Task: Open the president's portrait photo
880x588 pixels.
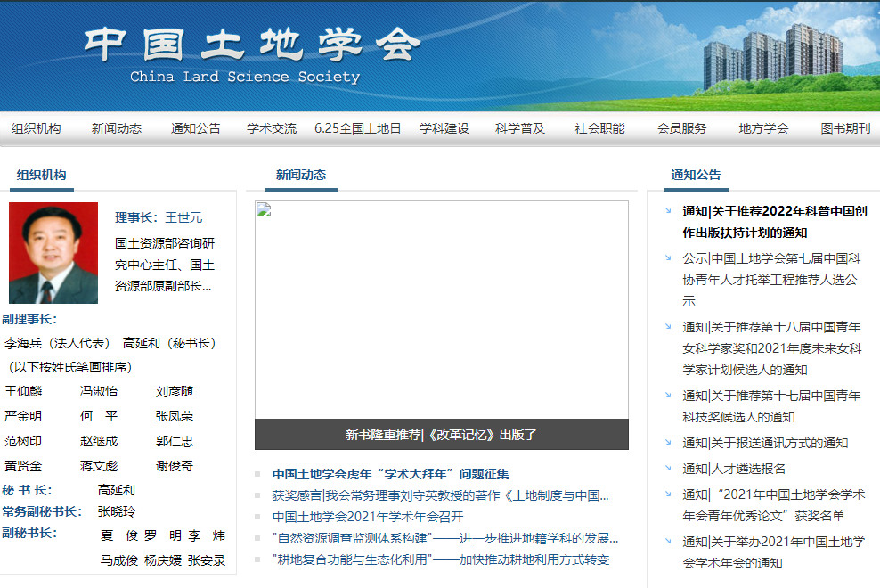Action: point(53,253)
